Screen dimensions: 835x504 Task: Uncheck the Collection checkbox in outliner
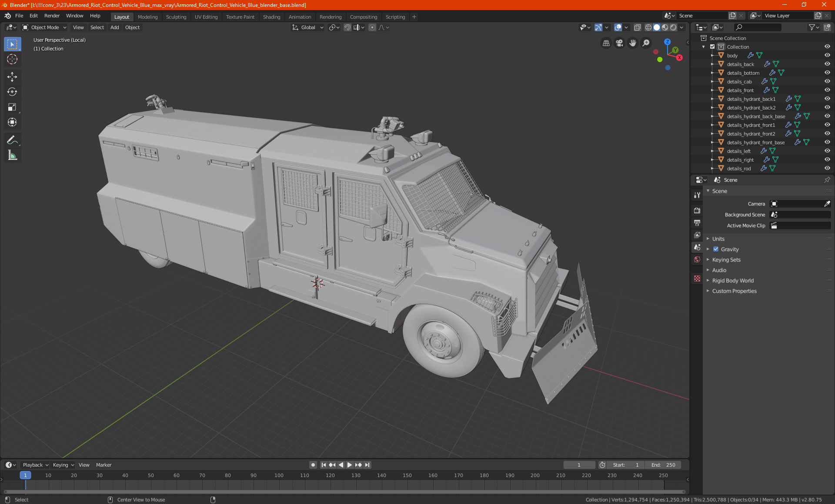tap(712, 47)
